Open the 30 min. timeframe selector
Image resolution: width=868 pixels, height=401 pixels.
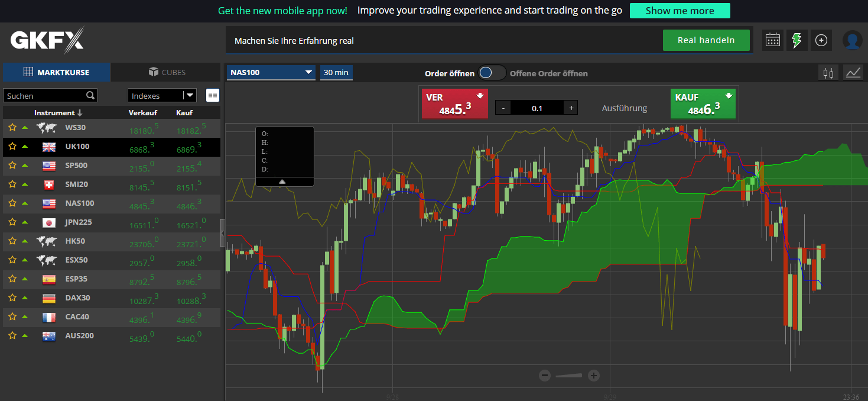[x=336, y=73]
